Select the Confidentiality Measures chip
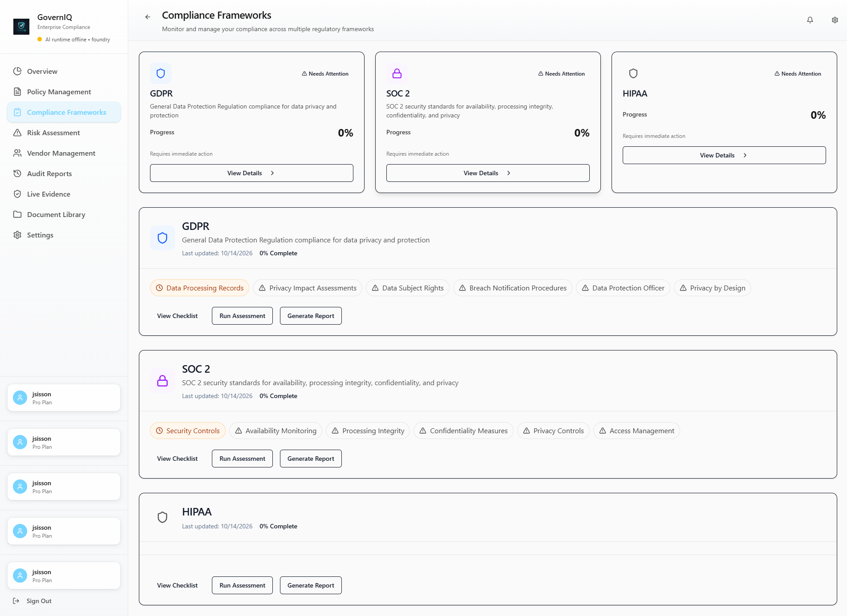The width and height of the screenshot is (847, 616). coord(463,431)
